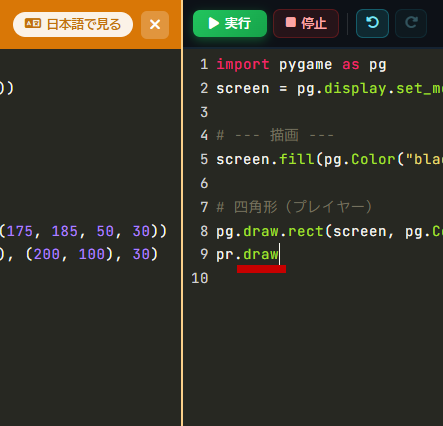
Task: Run the code with the green 実行 button
Action: 230,23
